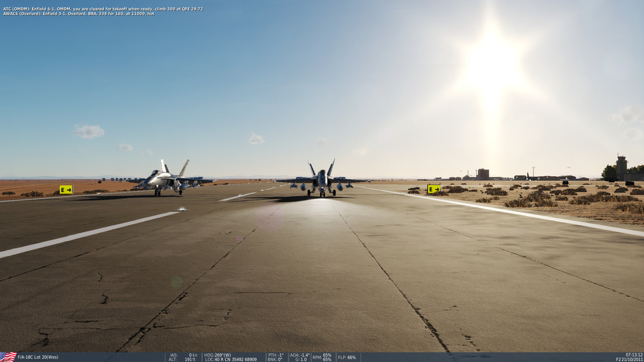The height and width of the screenshot is (362, 644).
Task: Click the small cloud on the left
Action: coord(89,132)
